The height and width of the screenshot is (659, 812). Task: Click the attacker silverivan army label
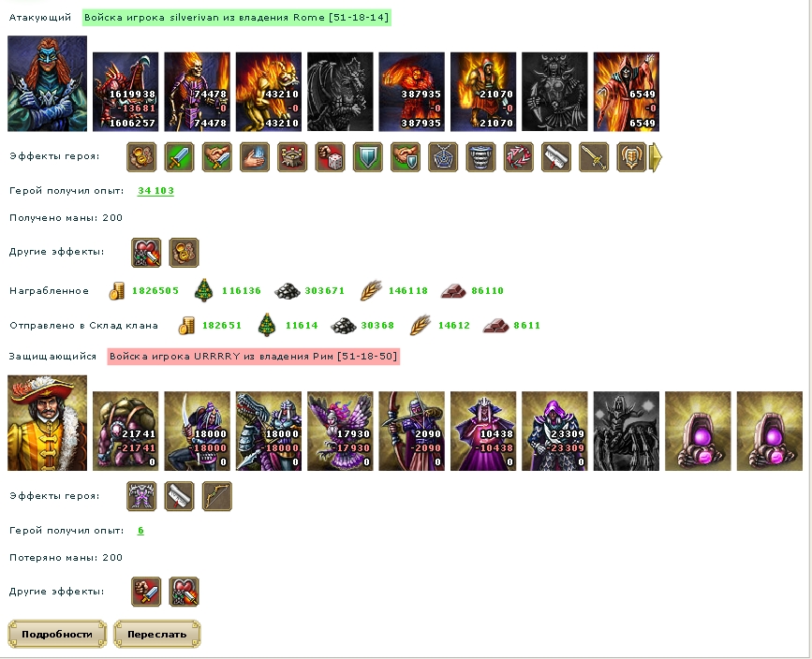237,17
